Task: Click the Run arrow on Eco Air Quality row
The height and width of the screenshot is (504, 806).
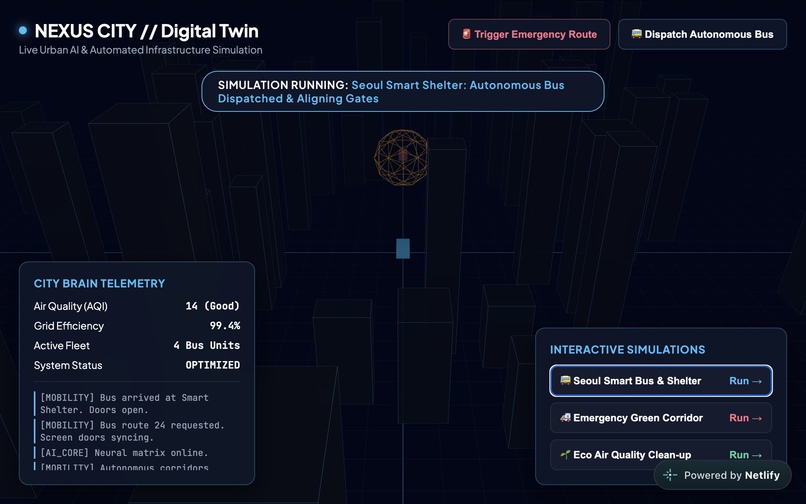Action: [x=745, y=455]
